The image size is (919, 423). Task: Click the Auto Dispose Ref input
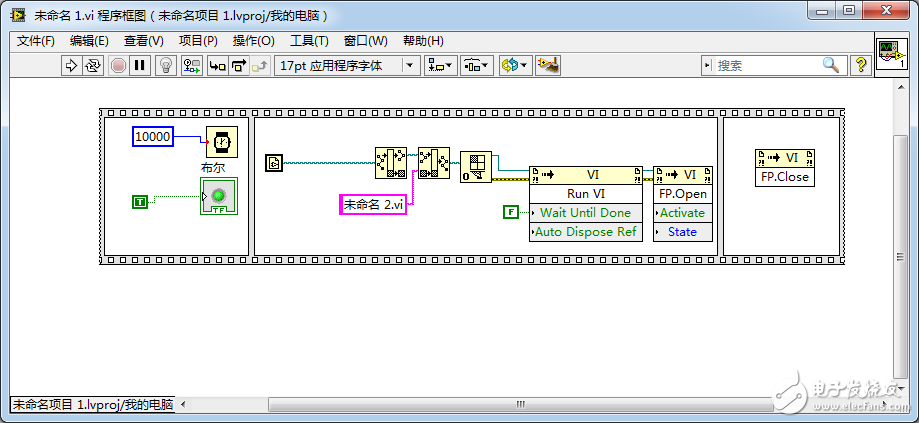pos(586,231)
